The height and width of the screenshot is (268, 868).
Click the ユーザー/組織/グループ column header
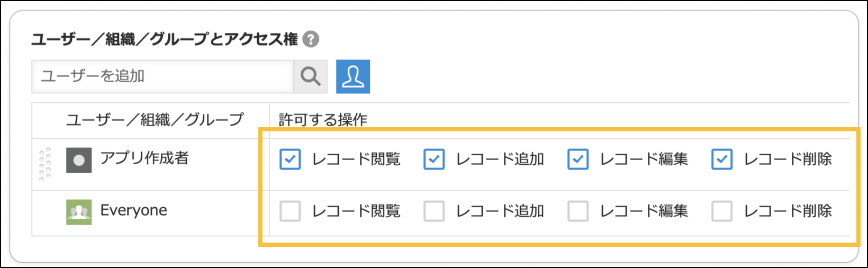click(155, 120)
